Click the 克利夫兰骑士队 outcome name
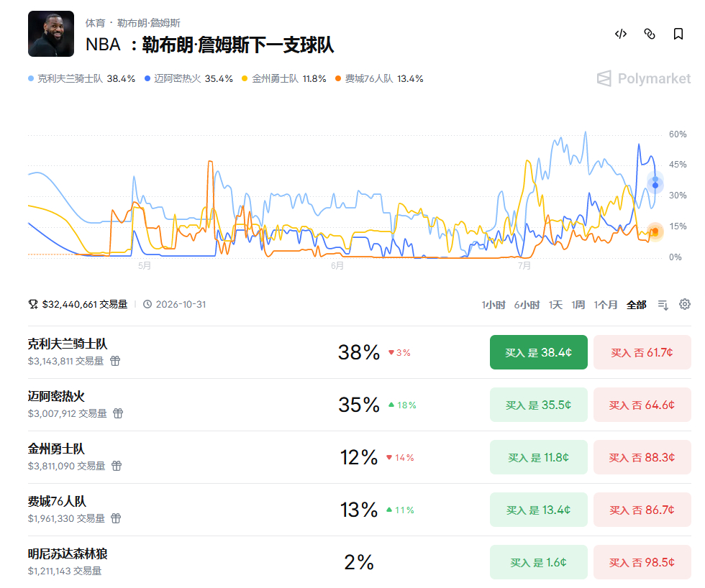This screenshot has width=705, height=588. [68, 344]
